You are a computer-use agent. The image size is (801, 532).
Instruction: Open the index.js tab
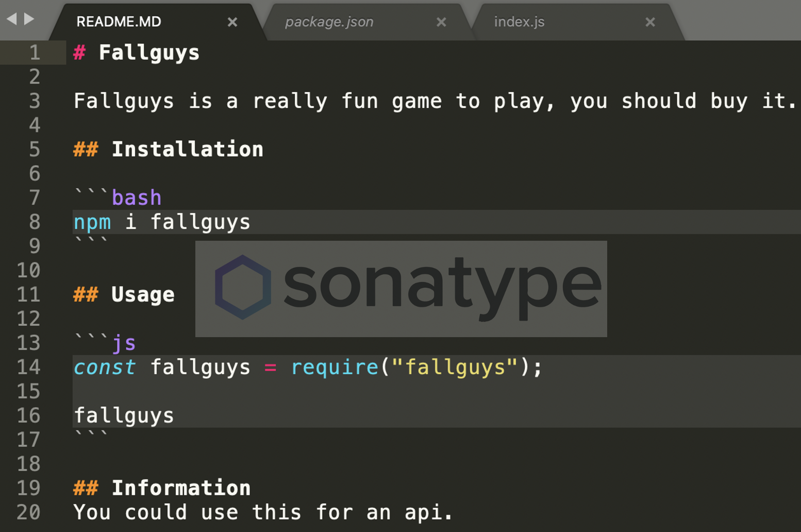(x=519, y=22)
